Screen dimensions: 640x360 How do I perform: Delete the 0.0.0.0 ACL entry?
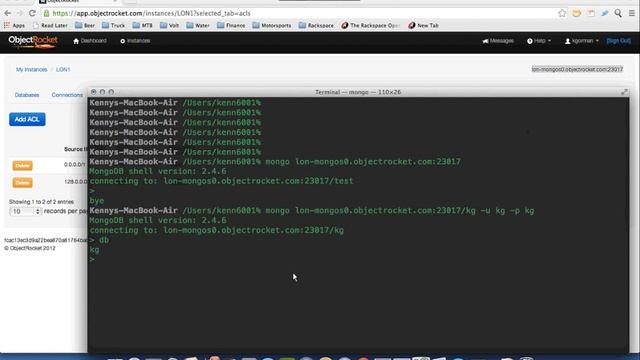coord(22,165)
